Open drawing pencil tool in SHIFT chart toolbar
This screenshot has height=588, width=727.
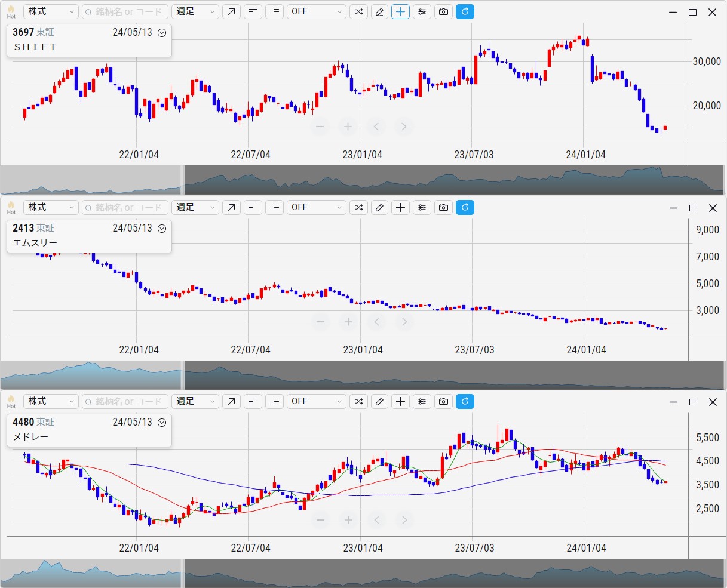pyautogui.click(x=379, y=11)
